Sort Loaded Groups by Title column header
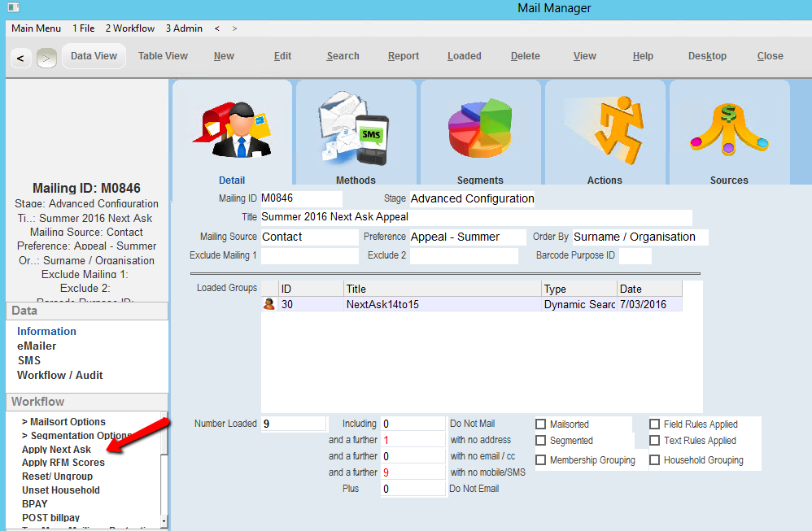This screenshot has width=812, height=531. click(443, 289)
